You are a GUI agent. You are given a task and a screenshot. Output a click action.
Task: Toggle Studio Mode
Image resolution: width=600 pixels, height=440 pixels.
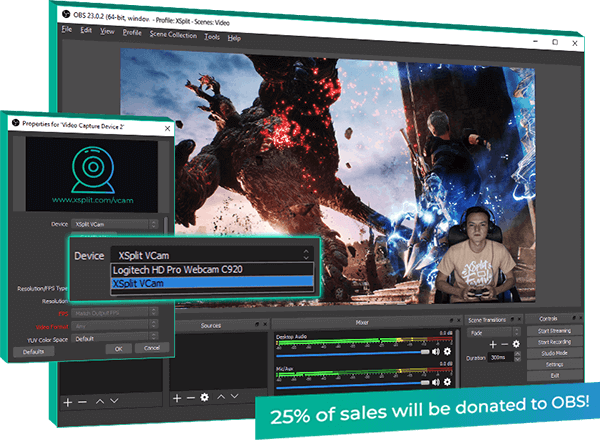(554, 353)
